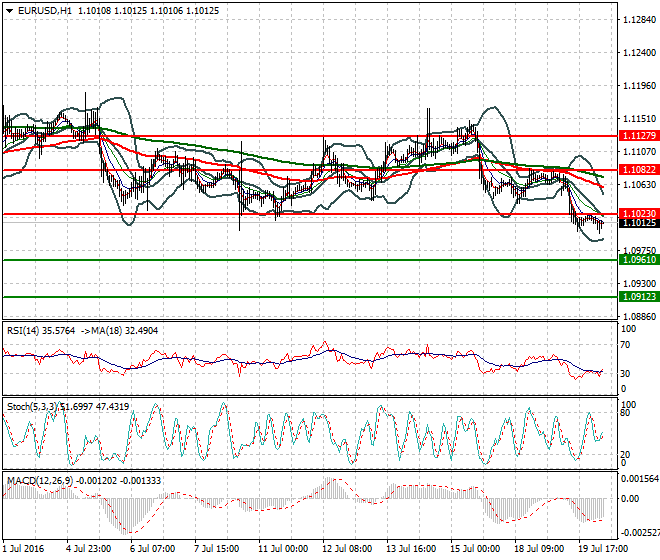Select the 19 Jul 17:00 time axis label
This screenshot has width=660, height=560.
603,549
